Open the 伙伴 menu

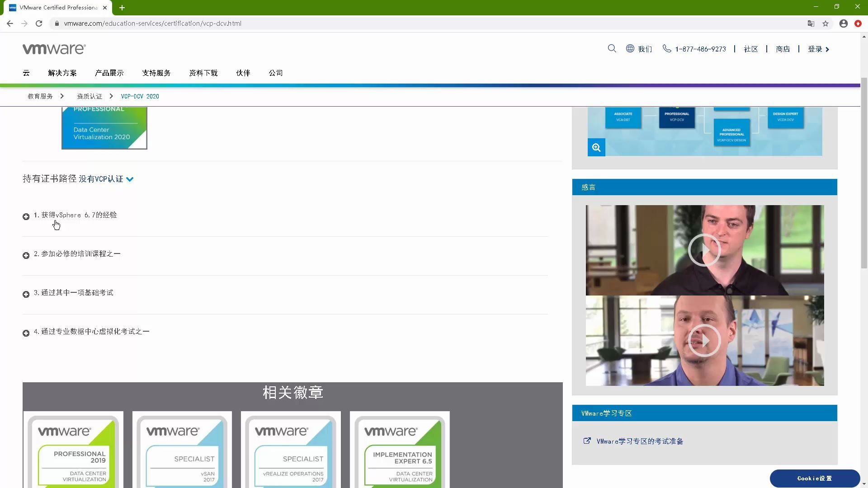click(x=243, y=73)
